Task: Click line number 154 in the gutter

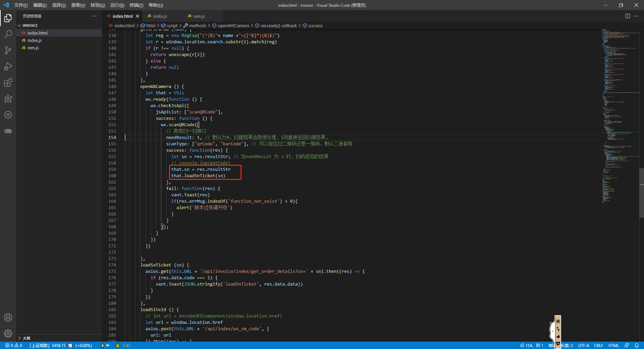Action: (x=112, y=137)
